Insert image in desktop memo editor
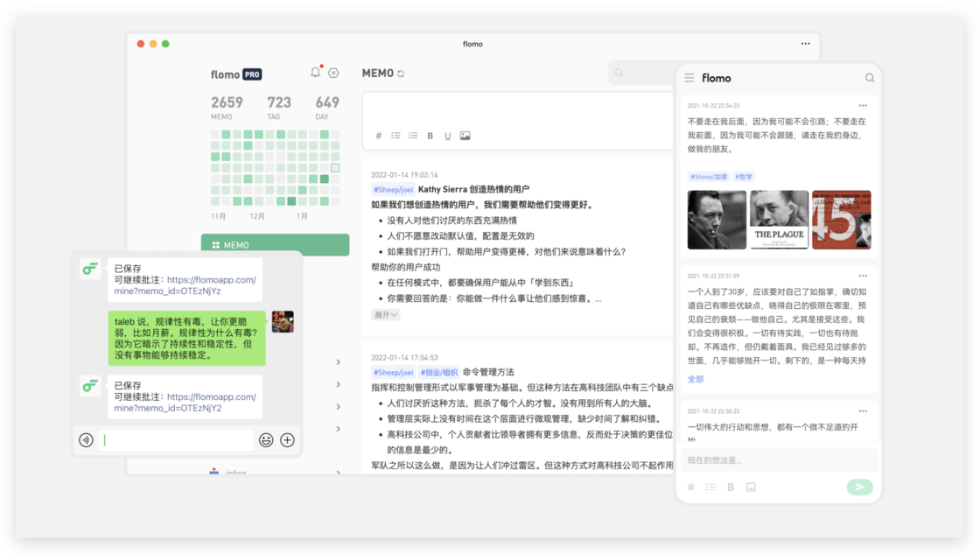The width and height of the screenshot is (980, 554). click(465, 136)
